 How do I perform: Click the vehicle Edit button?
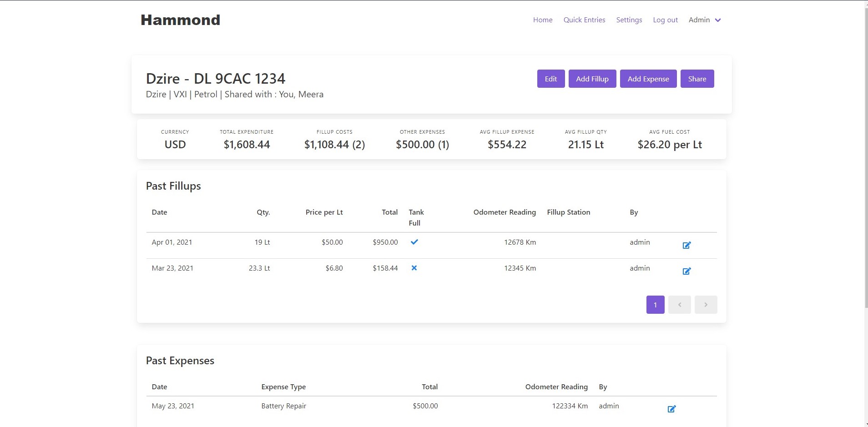click(x=550, y=79)
